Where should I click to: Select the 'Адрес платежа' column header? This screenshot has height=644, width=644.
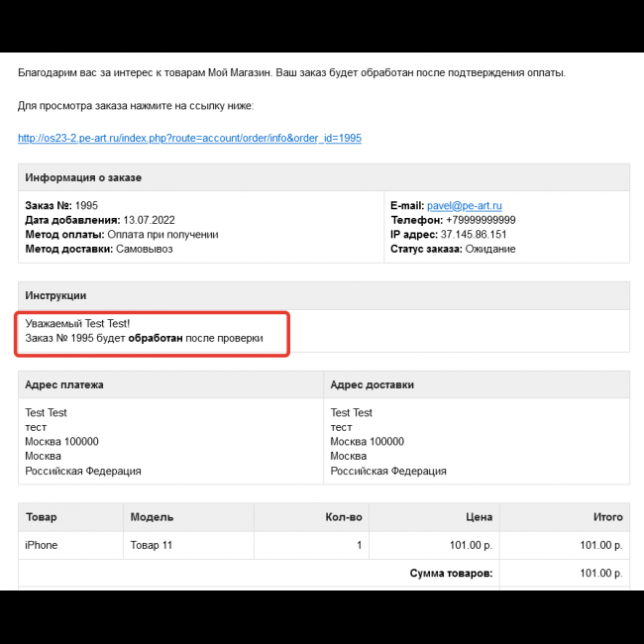click(64, 384)
